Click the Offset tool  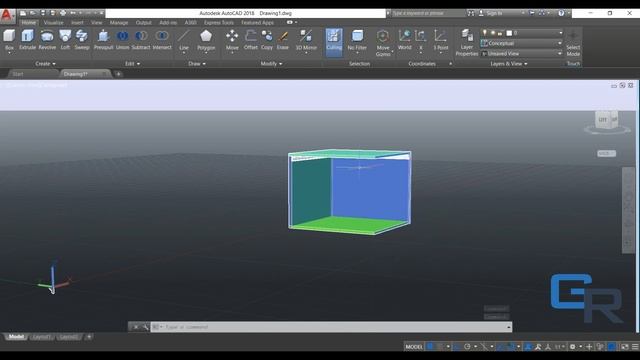point(251,40)
